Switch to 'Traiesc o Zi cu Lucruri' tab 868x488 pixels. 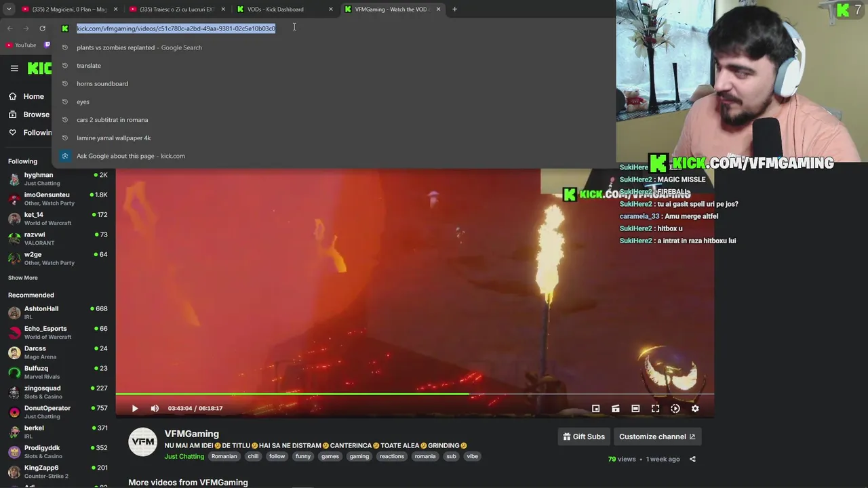point(177,9)
